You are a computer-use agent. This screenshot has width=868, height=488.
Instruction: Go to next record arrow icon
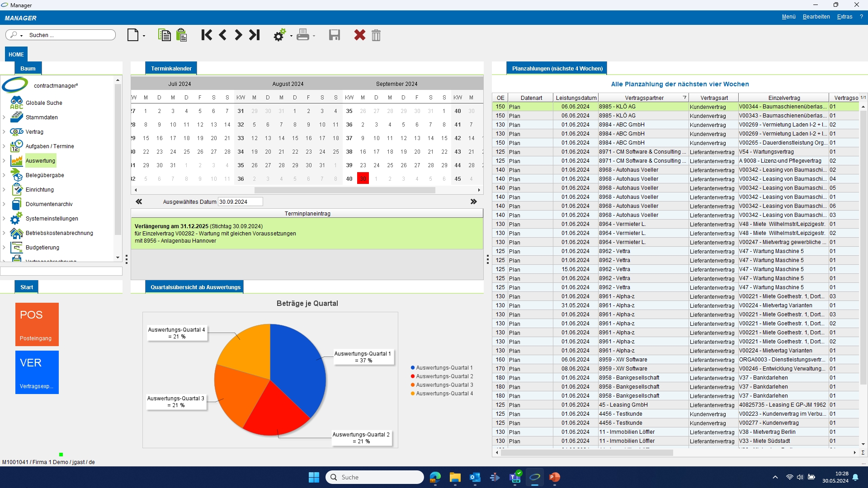(238, 35)
